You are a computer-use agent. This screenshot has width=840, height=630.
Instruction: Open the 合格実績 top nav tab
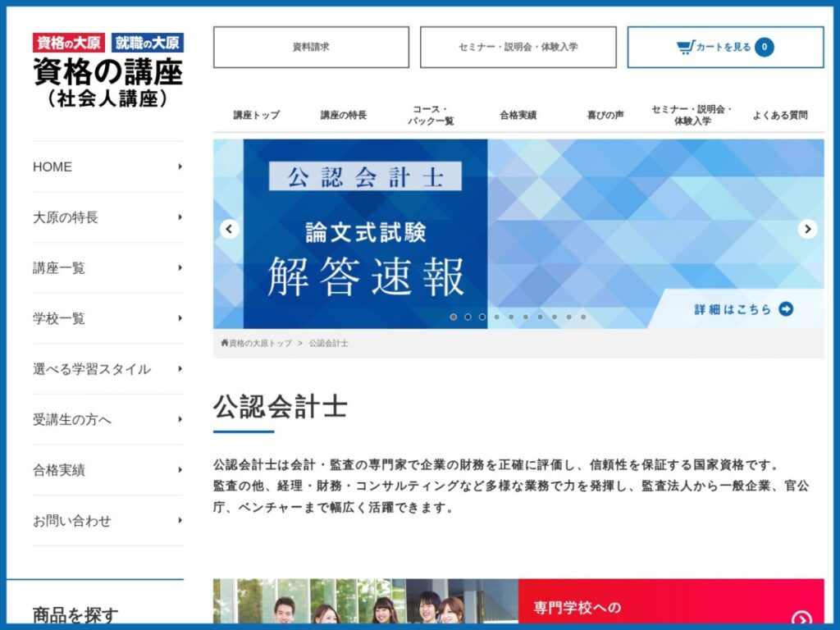(518, 115)
